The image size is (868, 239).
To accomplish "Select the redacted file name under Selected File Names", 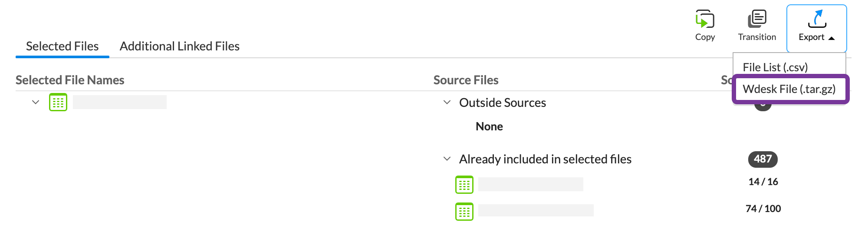I will (120, 103).
